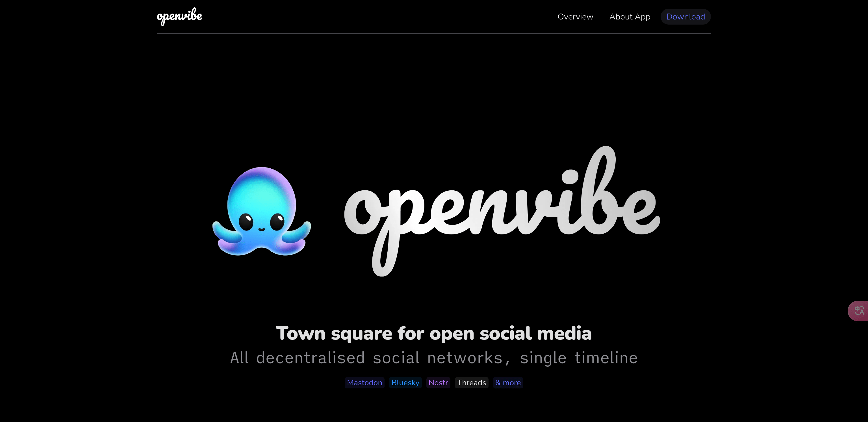This screenshot has width=868, height=422.
Task: Select the Mastodon tag
Action: point(364,382)
